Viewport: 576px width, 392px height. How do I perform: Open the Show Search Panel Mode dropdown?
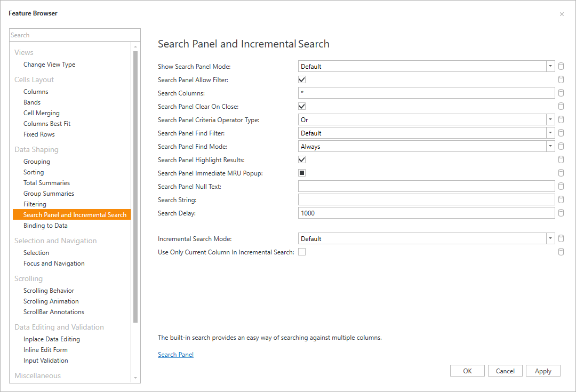click(550, 67)
